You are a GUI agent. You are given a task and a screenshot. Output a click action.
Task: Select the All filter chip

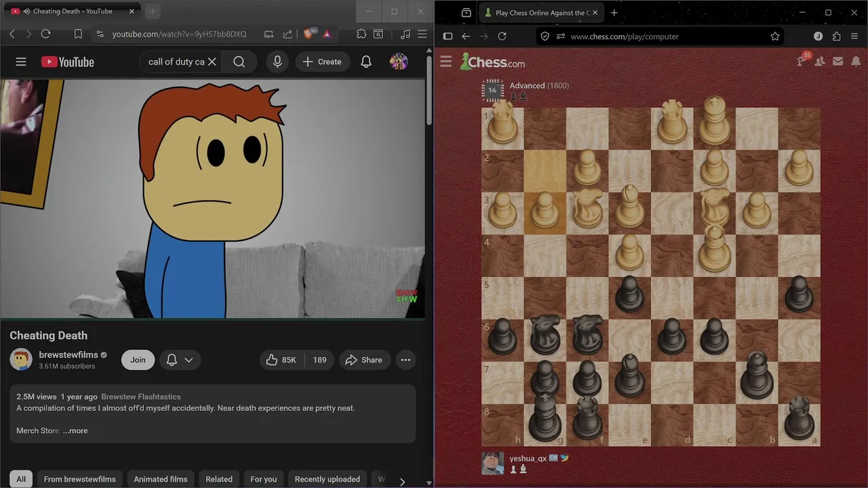pos(21,479)
